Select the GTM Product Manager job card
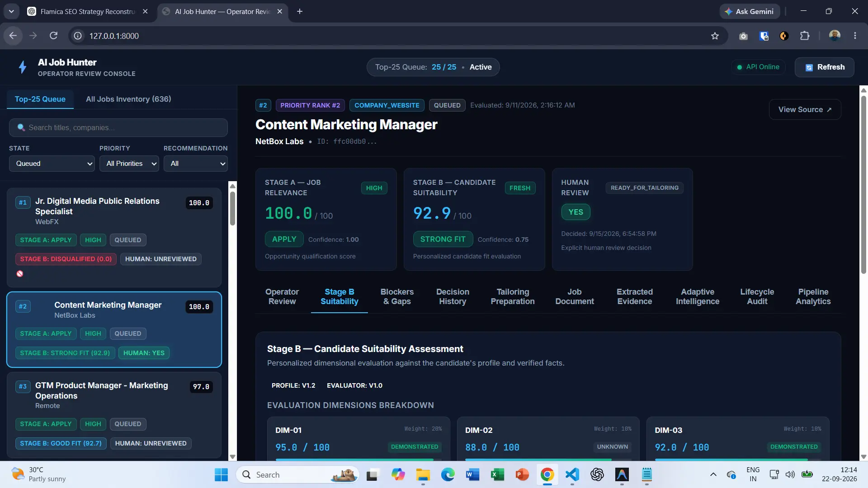The image size is (868, 488). (114, 414)
